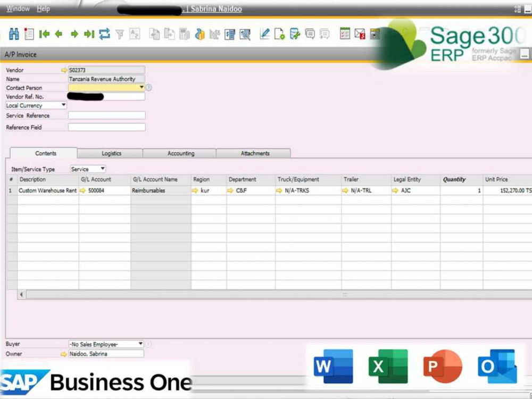Open Form Settings page-gear icon
This screenshot has height=399, width=532.
tap(280, 34)
